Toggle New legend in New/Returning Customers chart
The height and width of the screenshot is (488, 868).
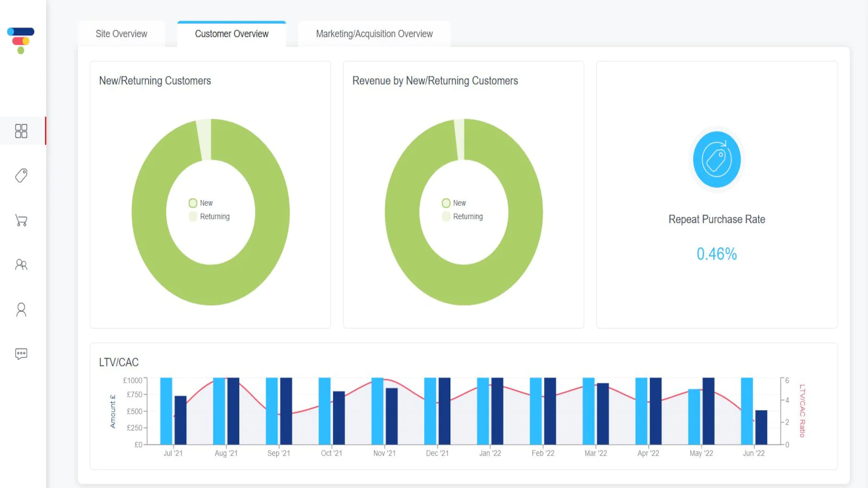201,203
